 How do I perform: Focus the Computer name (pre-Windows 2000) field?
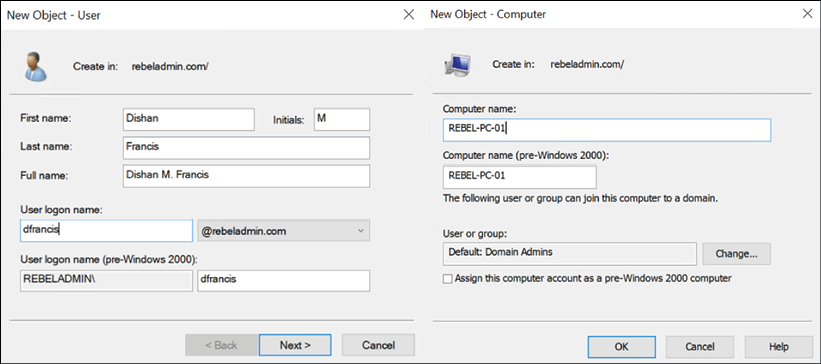(x=519, y=178)
